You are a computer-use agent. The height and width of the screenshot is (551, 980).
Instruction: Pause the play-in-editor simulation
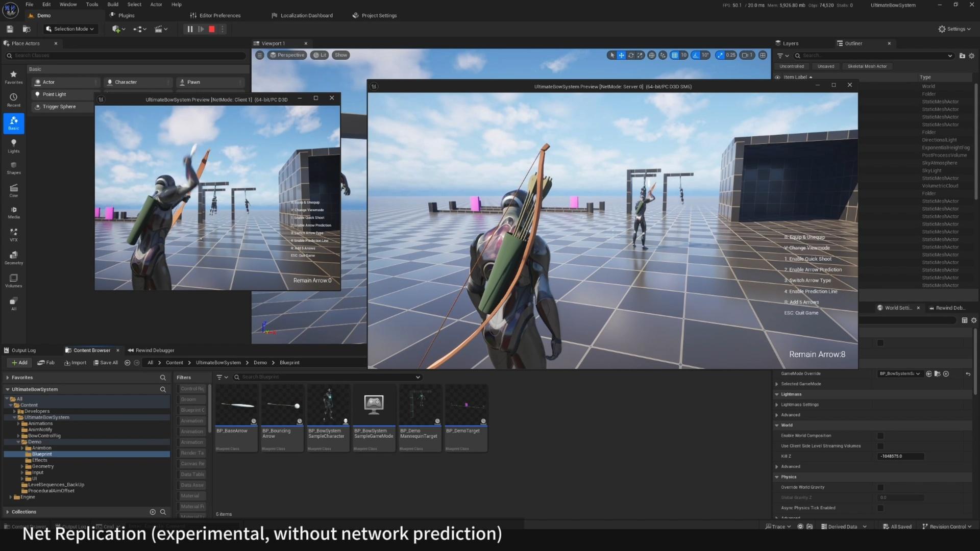pos(190,29)
